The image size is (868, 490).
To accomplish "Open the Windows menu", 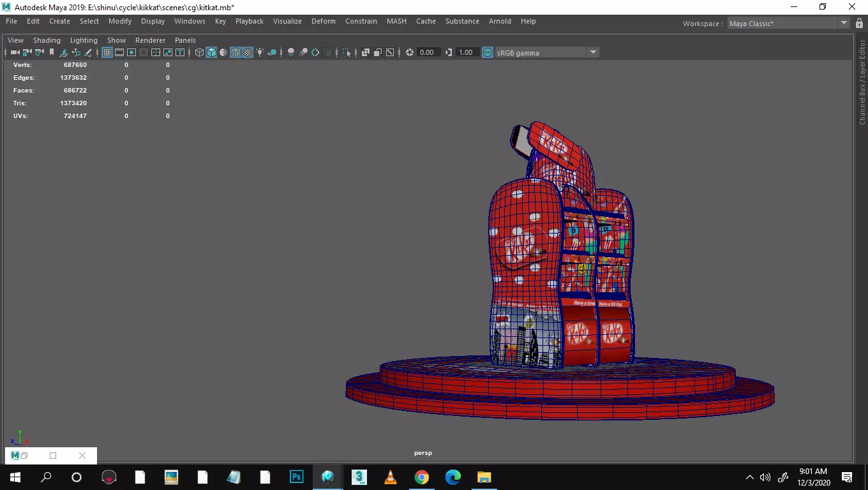I will pyautogui.click(x=190, y=21).
